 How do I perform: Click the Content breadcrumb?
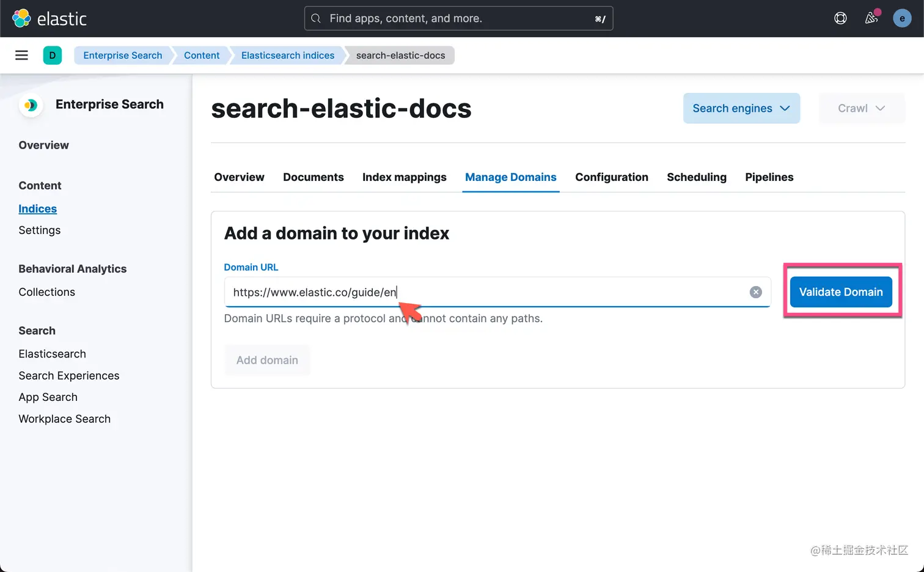(x=202, y=55)
